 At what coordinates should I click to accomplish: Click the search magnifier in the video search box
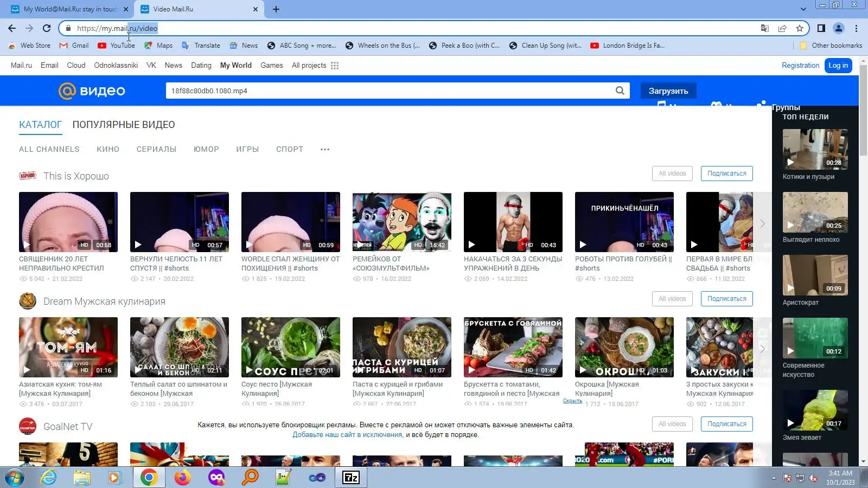pyautogui.click(x=620, y=91)
